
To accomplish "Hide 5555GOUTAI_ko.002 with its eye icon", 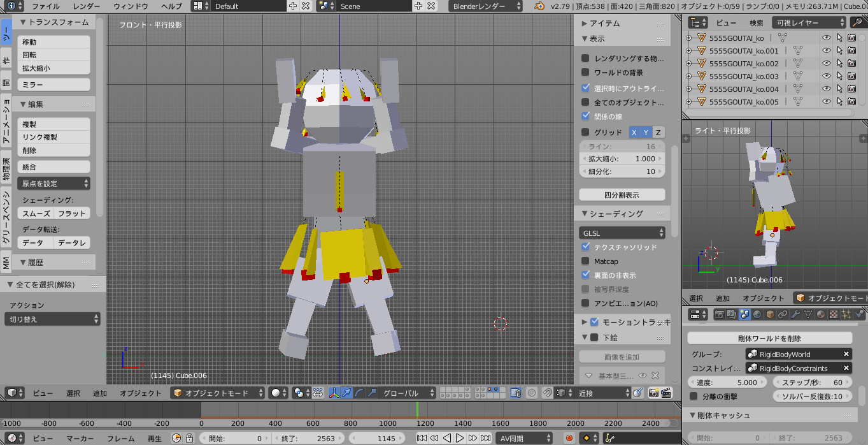I will pyautogui.click(x=827, y=63).
